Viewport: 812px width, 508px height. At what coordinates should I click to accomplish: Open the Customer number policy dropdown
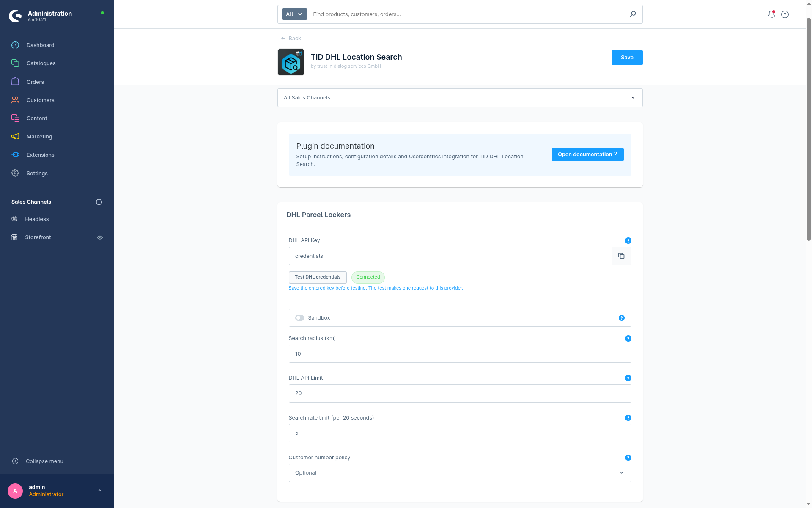[460, 473]
